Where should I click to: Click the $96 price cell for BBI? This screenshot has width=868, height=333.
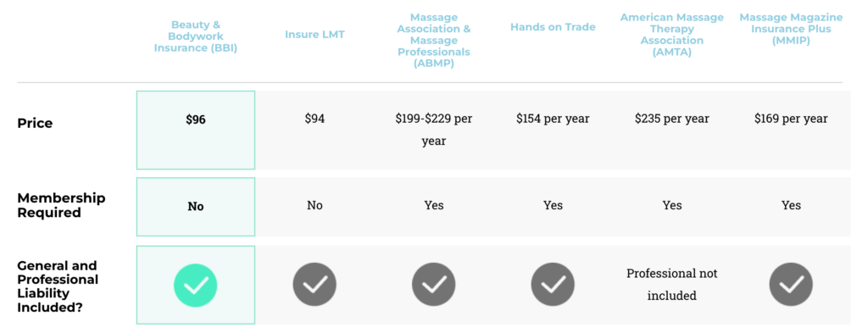(x=196, y=119)
